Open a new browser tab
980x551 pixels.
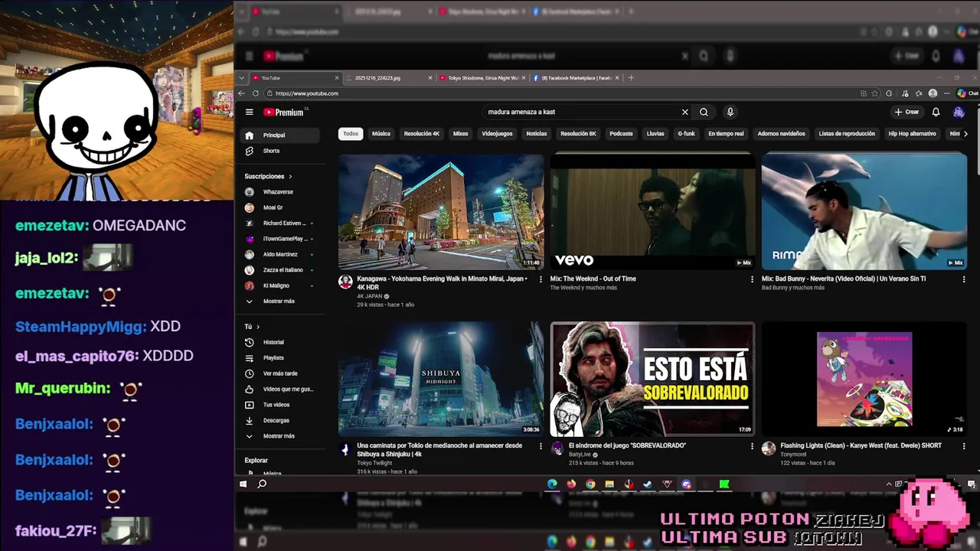[x=631, y=77]
